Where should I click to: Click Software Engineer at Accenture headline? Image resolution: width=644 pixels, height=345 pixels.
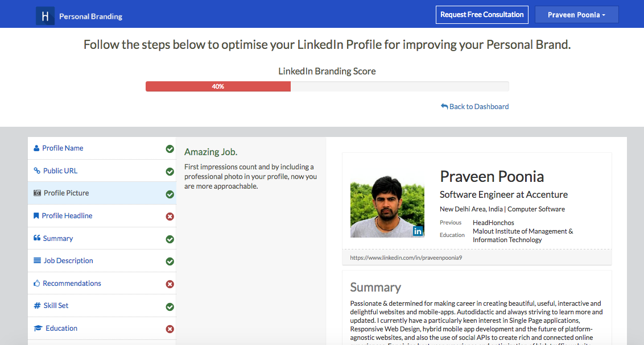point(503,194)
